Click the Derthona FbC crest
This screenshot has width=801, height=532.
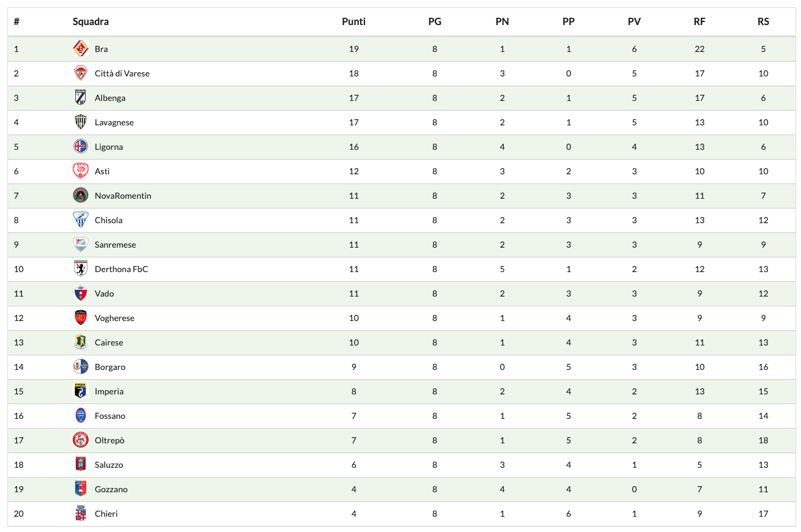81,269
